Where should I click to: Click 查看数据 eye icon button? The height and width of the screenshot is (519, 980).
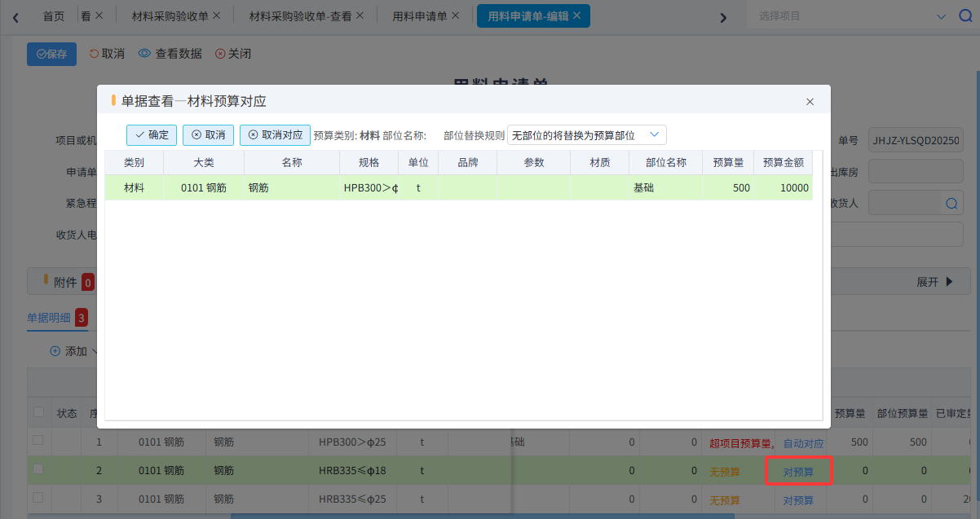[x=170, y=54]
